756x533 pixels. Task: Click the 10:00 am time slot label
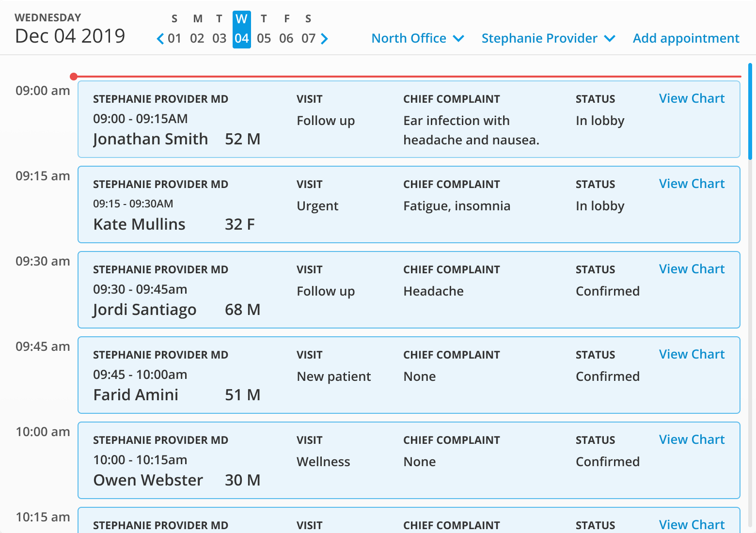(43, 432)
